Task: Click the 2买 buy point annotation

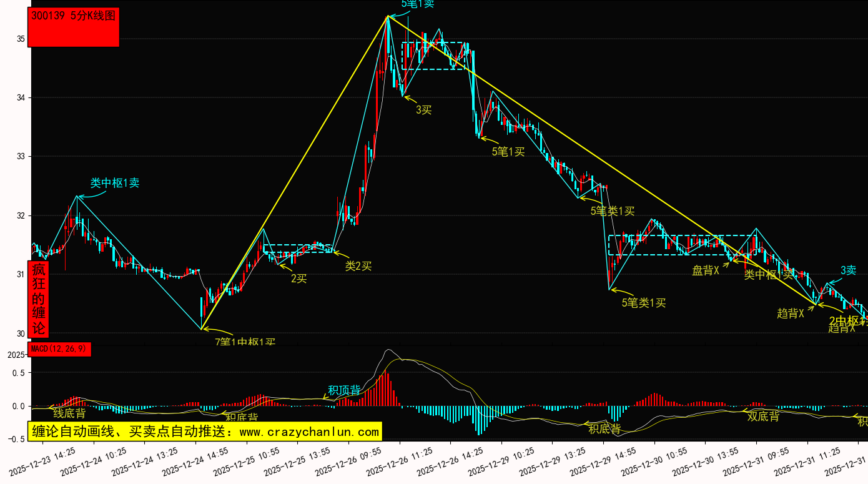Action: point(299,279)
